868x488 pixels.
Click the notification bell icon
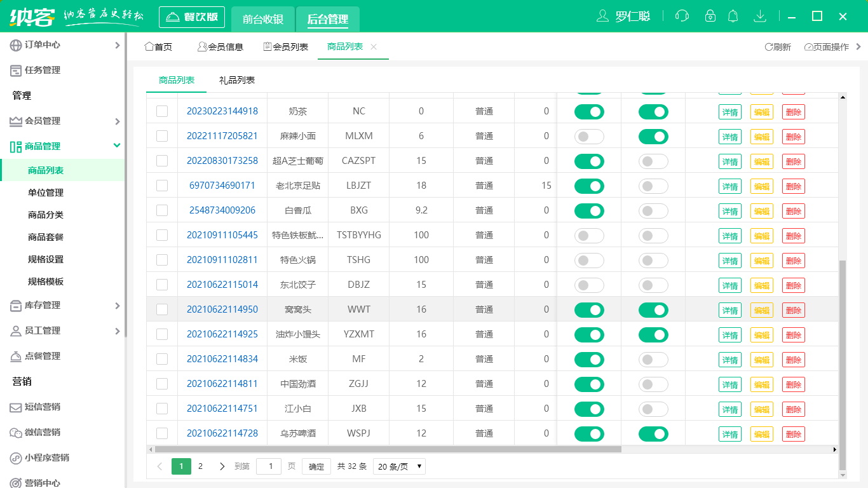coord(733,16)
